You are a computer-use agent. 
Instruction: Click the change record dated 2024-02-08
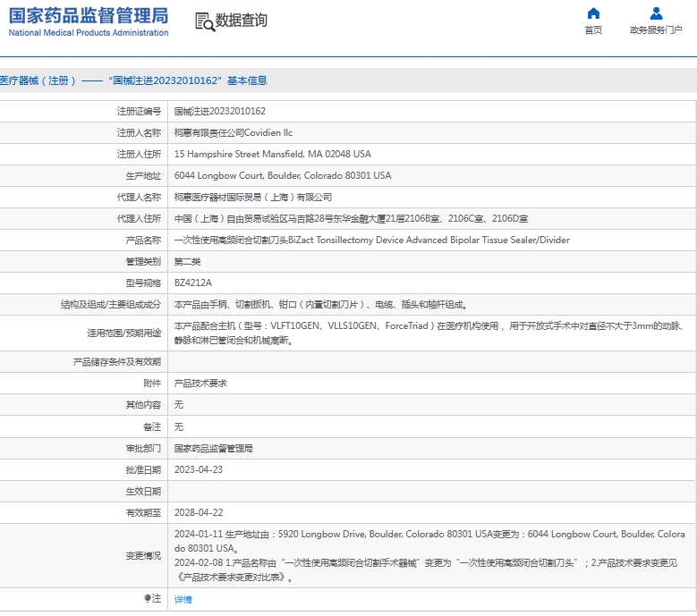pyautogui.click(x=425, y=570)
